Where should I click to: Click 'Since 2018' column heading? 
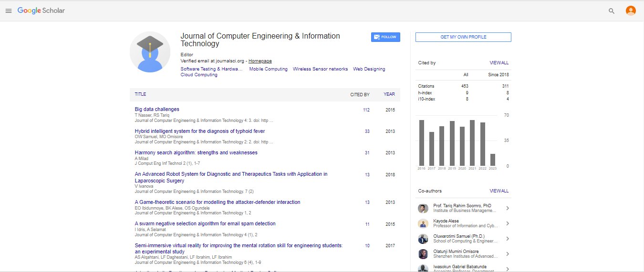499,75
